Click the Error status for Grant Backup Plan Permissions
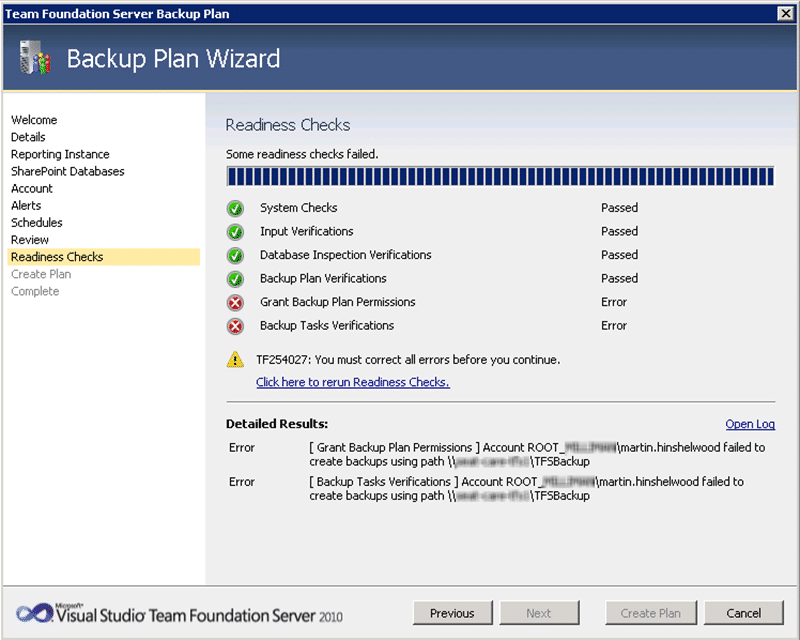Screen dimensions: 800x640 pyautogui.click(x=614, y=302)
